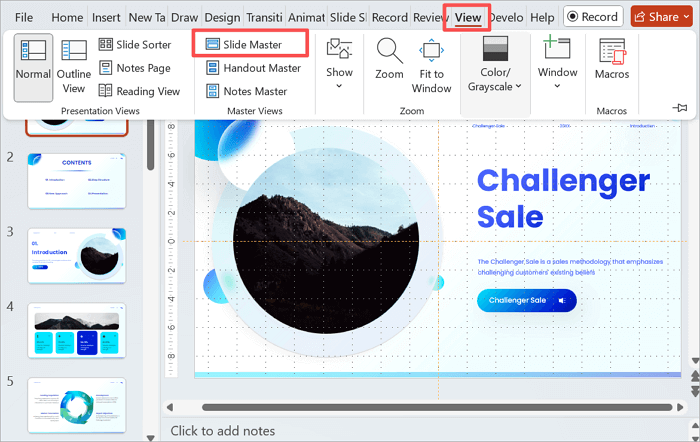The image size is (700, 442).
Task: Open Macros dialog
Action: point(612,59)
